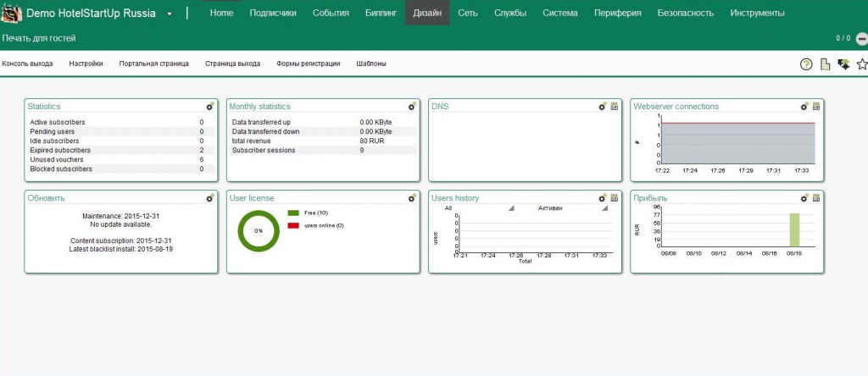Click the Maintenance: 2015-12-31 text
This screenshot has width=868, height=376.
pyautogui.click(x=120, y=216)
